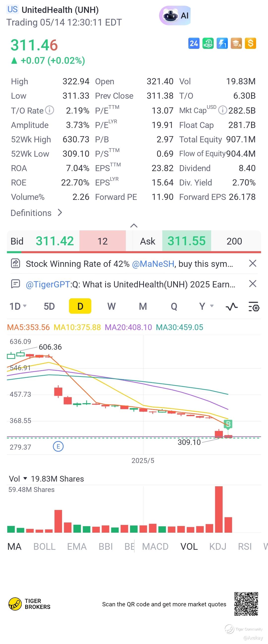This screenshot has height=644, width=268.
Task: Tap the green B buy marker
Action: coord(228,424)
